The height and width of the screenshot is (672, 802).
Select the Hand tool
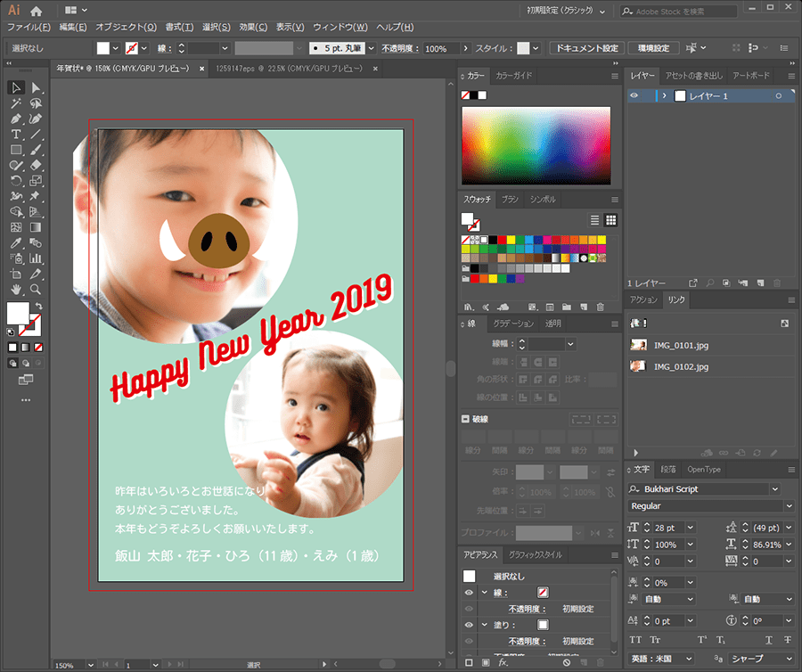pyautogui.click(x=16, y=289)
